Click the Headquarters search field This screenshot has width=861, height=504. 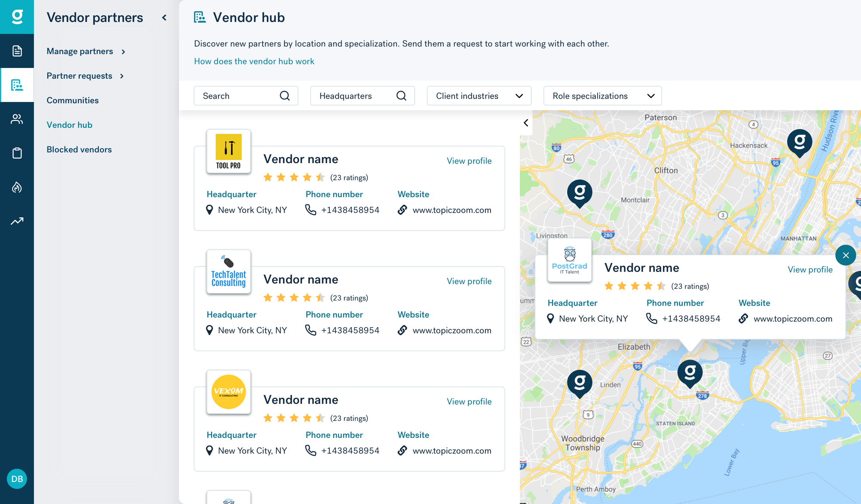(x=356, y=96)
